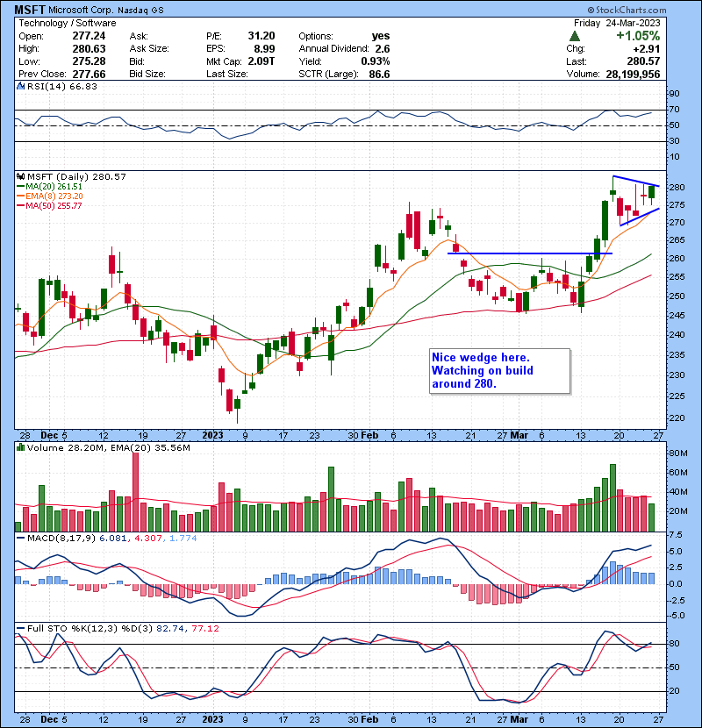Click the Annual Dividend value 2.6

[x=383, y=48]
